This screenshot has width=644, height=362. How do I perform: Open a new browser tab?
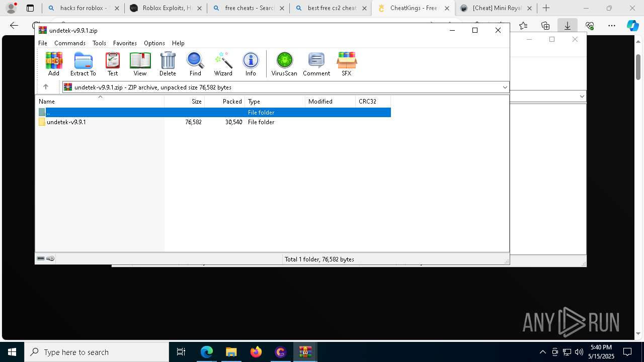coord(546,8)
